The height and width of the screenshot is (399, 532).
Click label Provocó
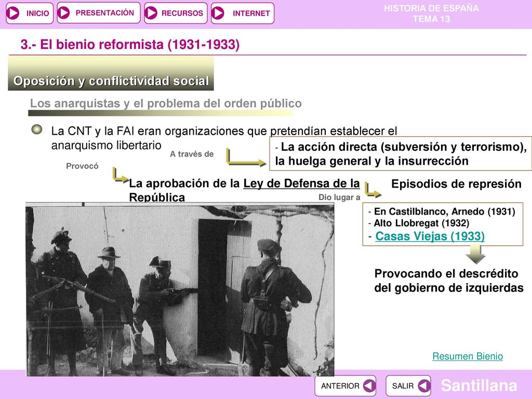(x=82, y=166)
